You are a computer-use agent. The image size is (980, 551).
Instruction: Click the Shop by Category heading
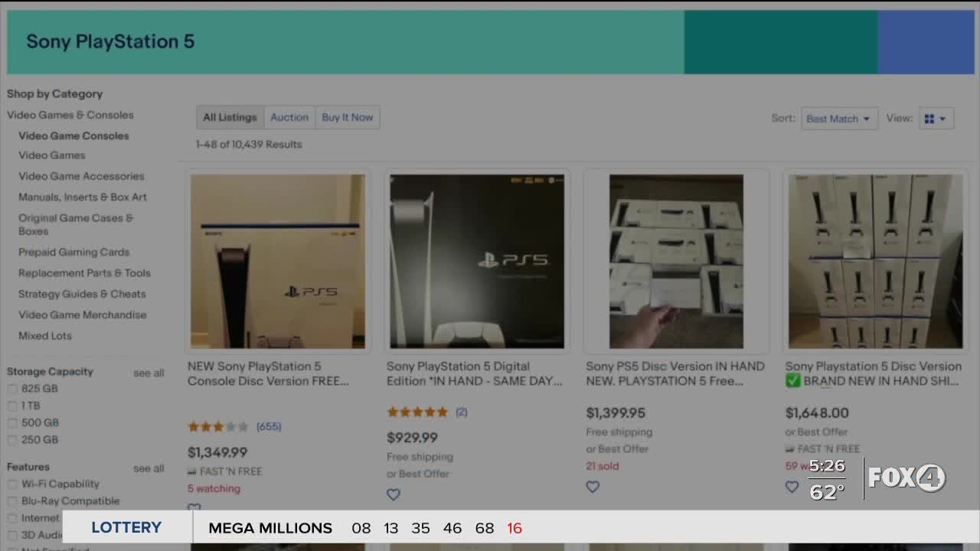(x=54, y=93)
